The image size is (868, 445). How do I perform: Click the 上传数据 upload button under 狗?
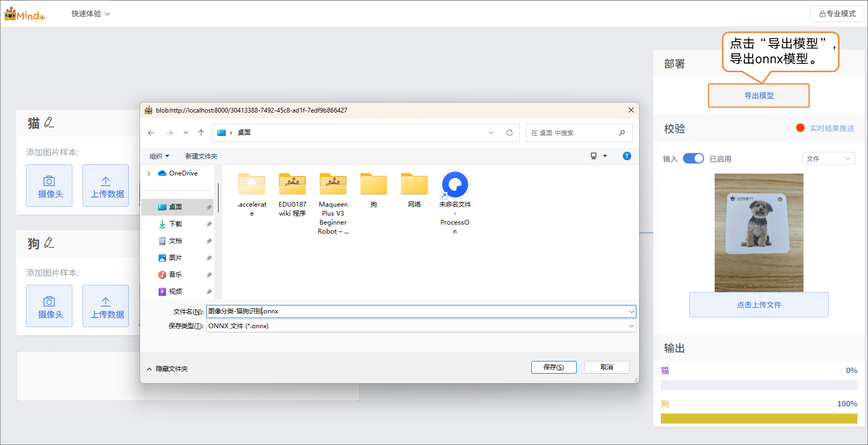tap(106, 306)
